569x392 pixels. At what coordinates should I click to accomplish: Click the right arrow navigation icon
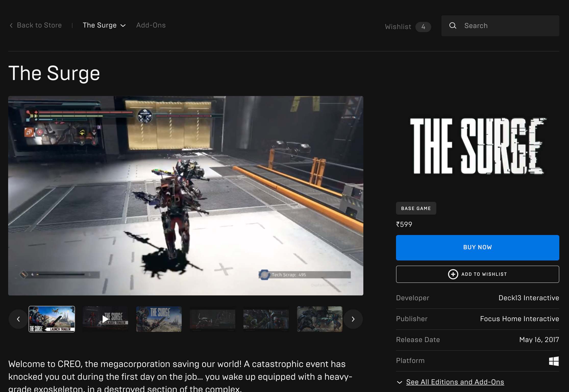point(353,319)
